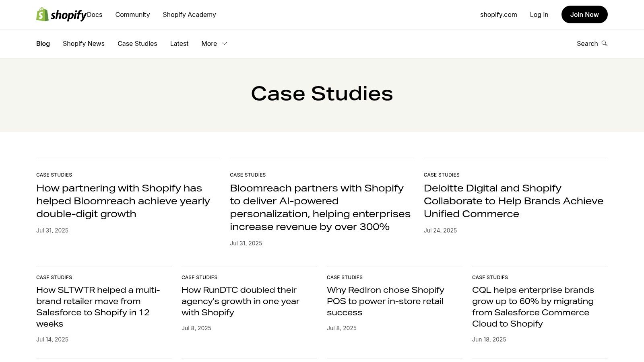Click the Case Studies page heading

pos(322,94)
